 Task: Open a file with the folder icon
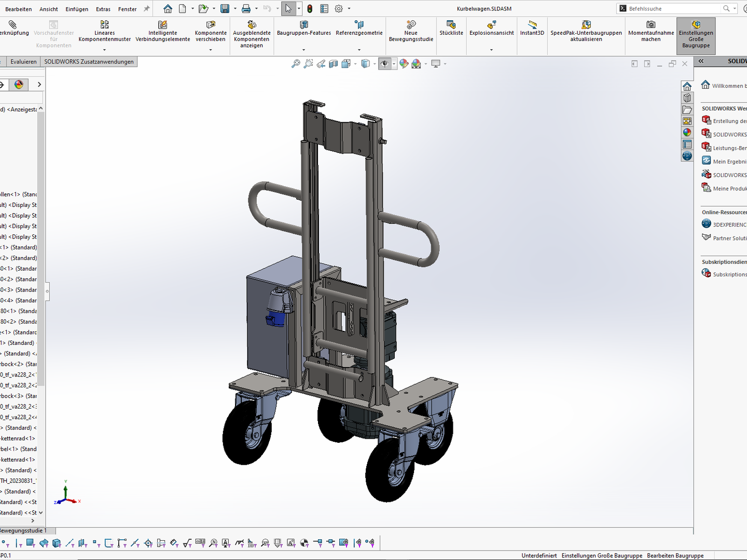pos(203,9)
